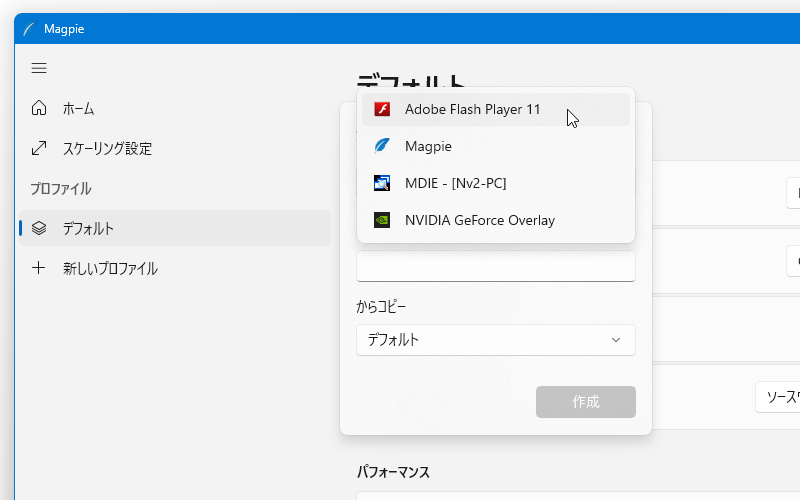Pick MDIE - [Nv2-PC] from list
The image size is (800, 500).
click(496, 183)
